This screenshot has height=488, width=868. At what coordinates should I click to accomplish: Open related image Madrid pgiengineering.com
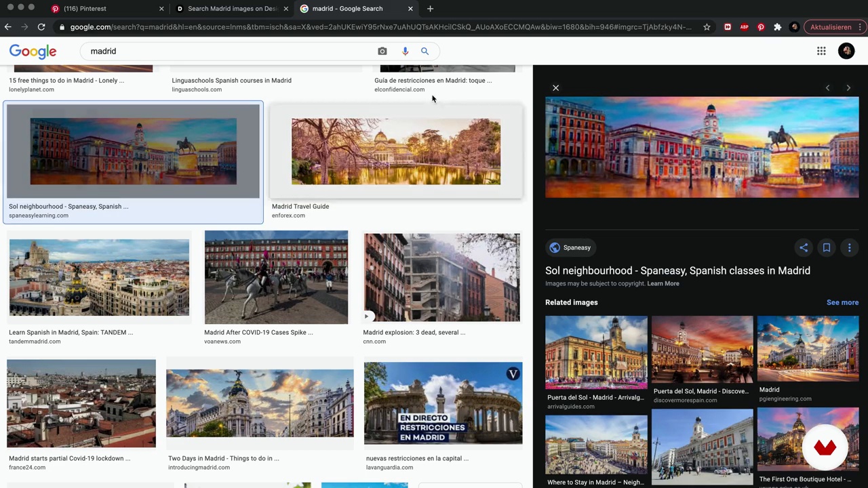[x=808, y=348]
